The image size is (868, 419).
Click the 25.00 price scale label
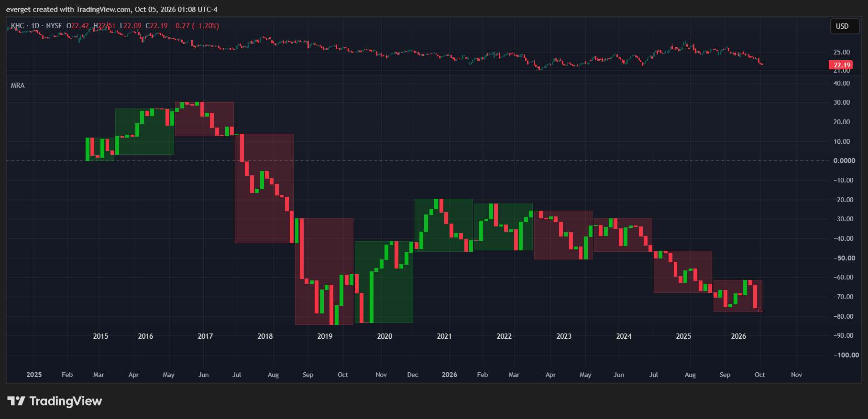tap(842, 52)
